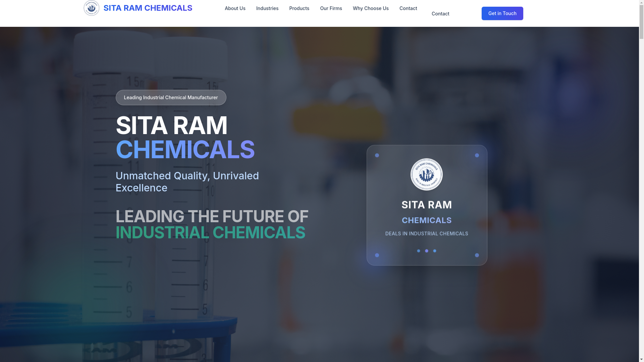Click the Sita Ram Chemicals header logo
644x362 pixels.
[x=91, y=8]
